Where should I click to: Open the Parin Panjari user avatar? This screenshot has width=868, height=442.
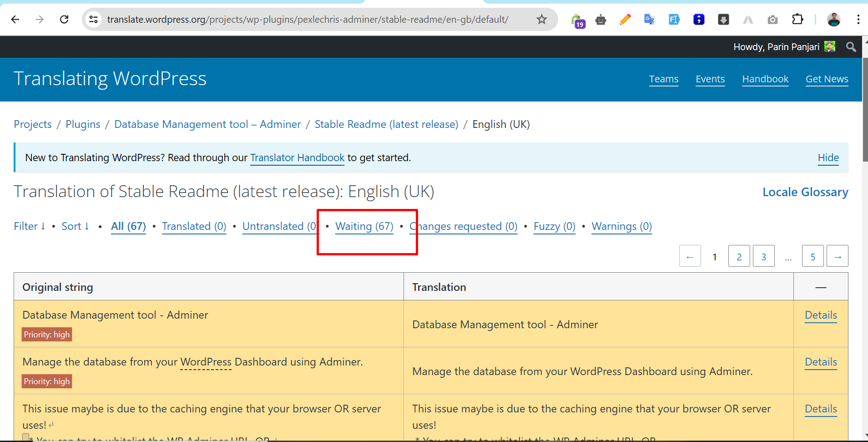[x=830, y=46]
